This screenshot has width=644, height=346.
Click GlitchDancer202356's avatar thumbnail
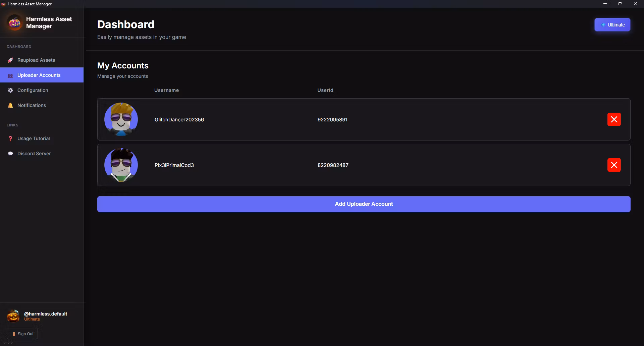pyautogui.click(x=121, y=119)
